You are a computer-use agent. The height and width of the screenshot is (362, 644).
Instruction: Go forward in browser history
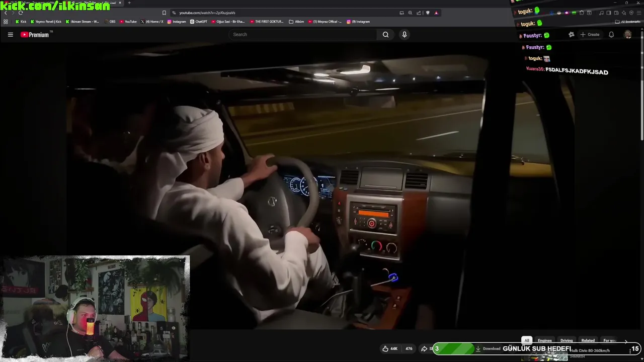13,13
